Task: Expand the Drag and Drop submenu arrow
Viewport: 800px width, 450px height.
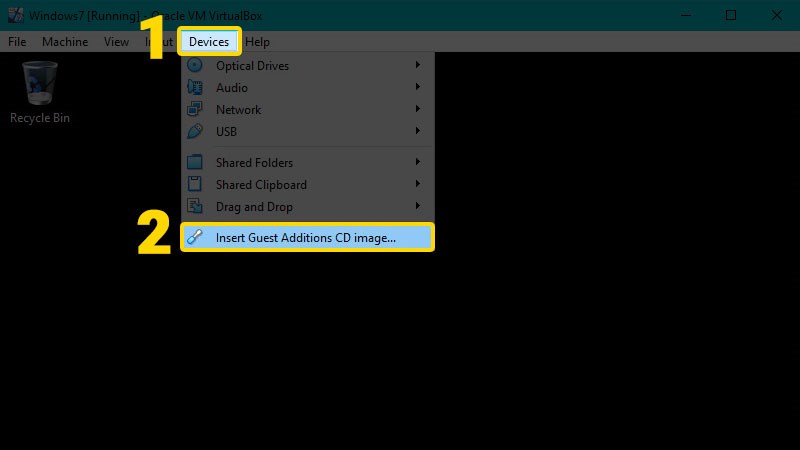Action: [x=417, y=206]
